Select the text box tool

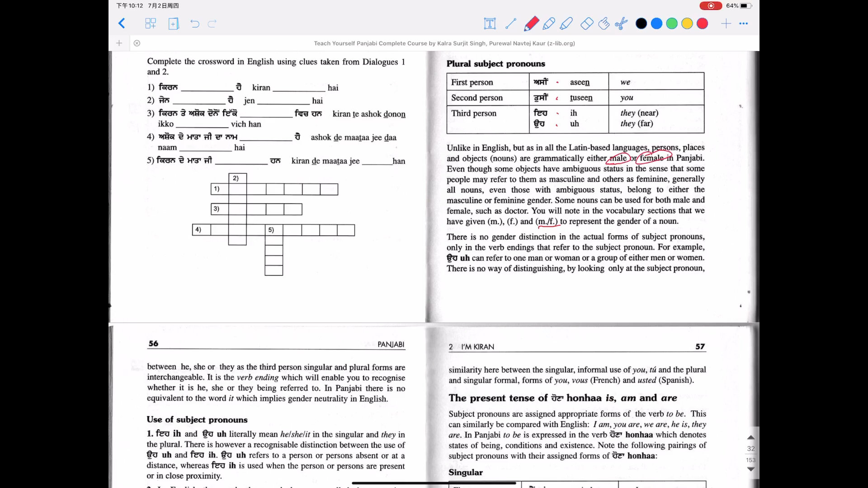tap(490, 23)
